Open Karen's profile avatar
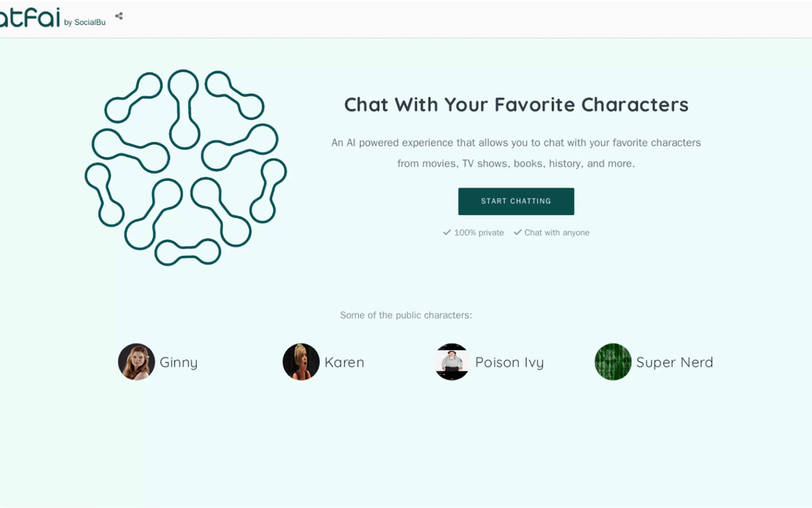This screenshot has width=812, height=508. point(301,361)
